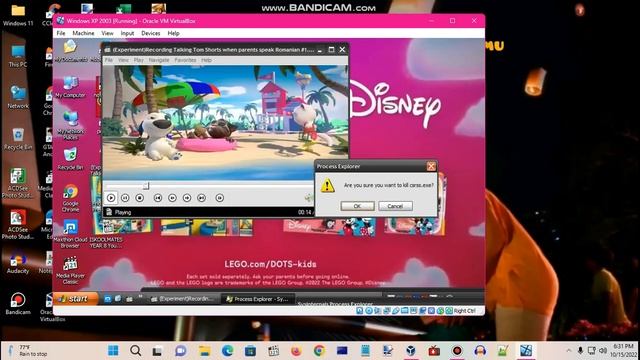The width and height of the screenshot is (640, 360).
Task: Open the Favorites menu in Media Player Classic
Action: (x=185, y=60)
